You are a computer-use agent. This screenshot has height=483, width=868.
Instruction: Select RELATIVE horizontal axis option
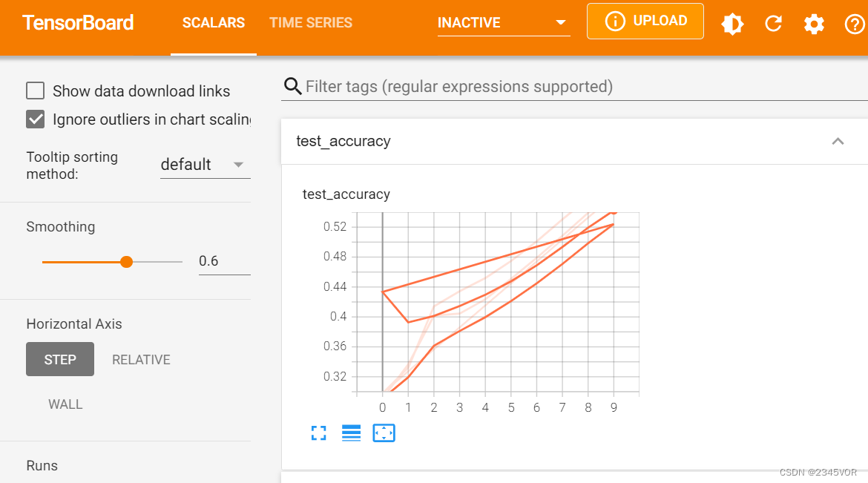coord(141,360)
